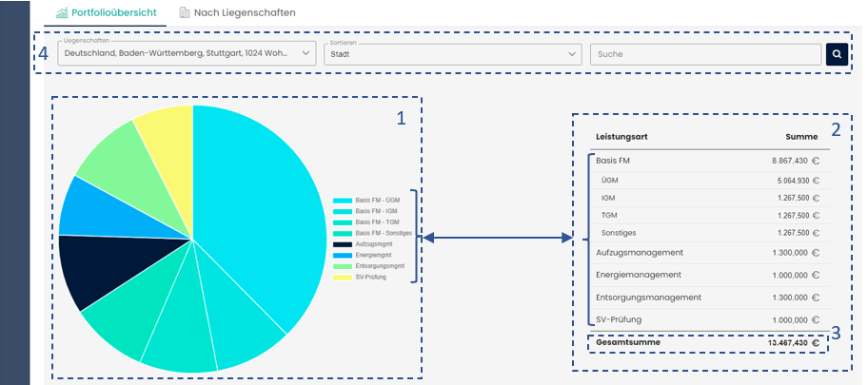
Task: Click the Summe column header
Action: 801,136
